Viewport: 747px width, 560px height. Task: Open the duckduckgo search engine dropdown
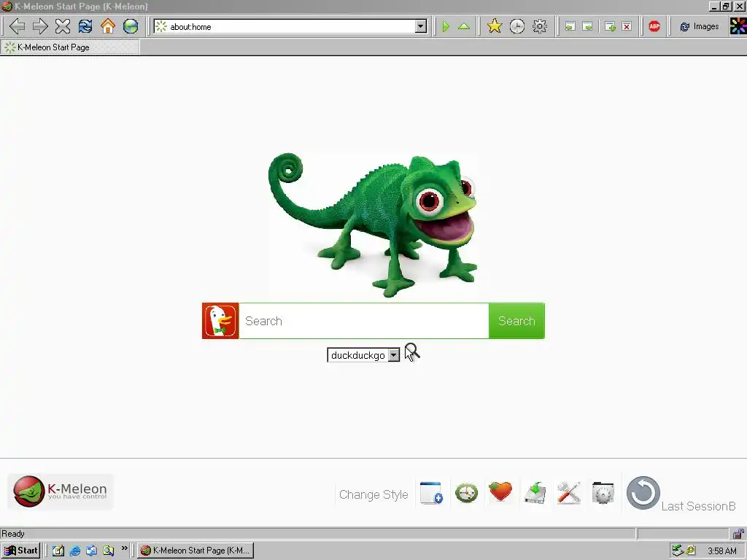pyautogui.click(x=363, y=355)
